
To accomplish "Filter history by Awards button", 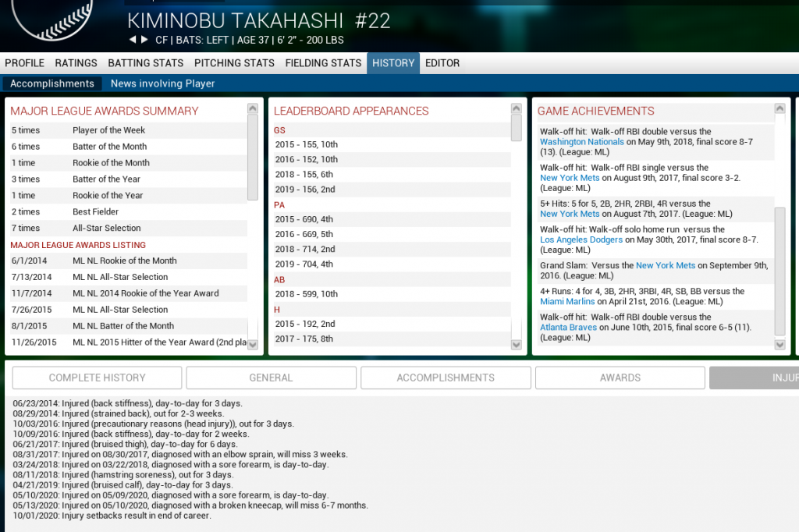I will [x=620, y=378].
